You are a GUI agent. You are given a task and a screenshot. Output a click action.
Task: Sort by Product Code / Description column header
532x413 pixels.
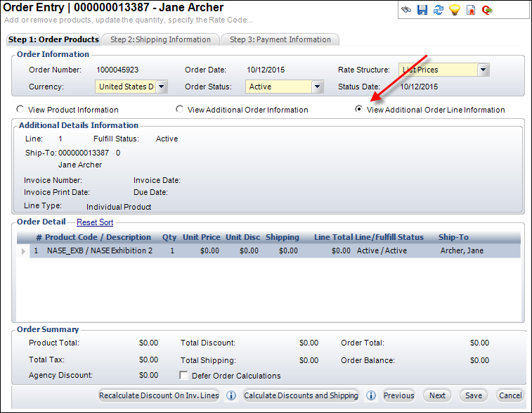point(98,237)
